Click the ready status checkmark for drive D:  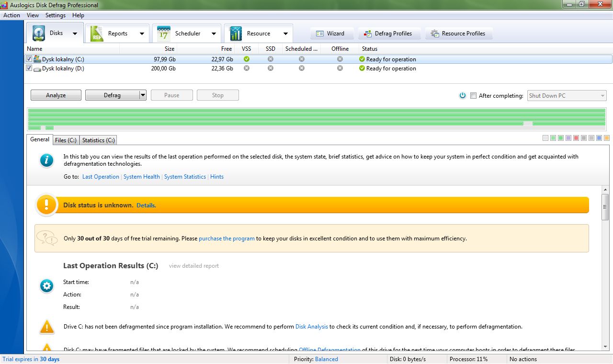[362, 68]
